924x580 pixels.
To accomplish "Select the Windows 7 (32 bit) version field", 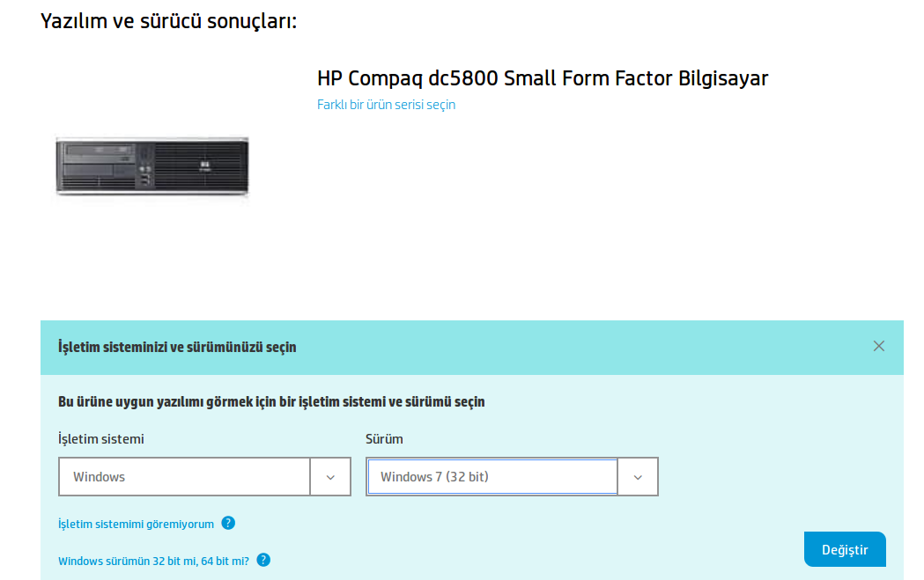I will click(x=492, y=477).
